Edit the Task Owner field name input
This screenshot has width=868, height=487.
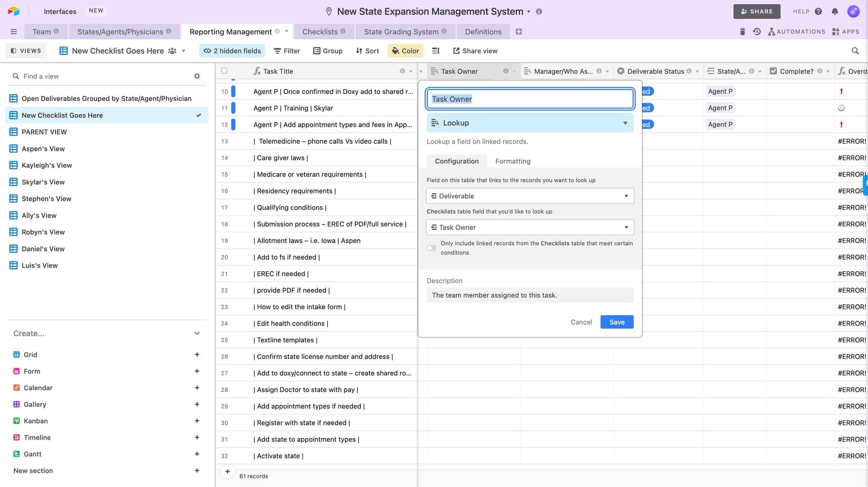[x=530, y=99]
